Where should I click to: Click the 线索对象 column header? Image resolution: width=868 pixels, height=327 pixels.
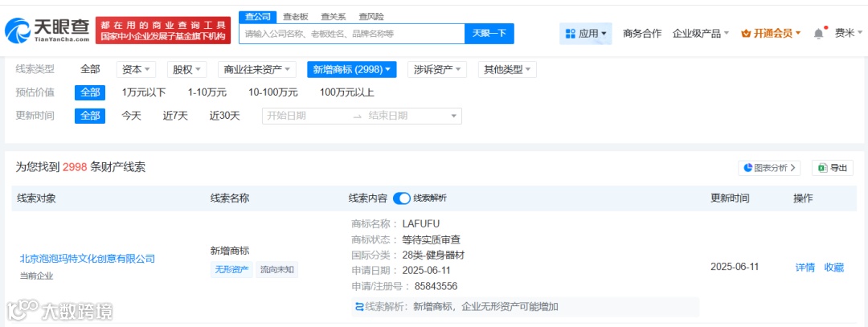click(36, 198)
